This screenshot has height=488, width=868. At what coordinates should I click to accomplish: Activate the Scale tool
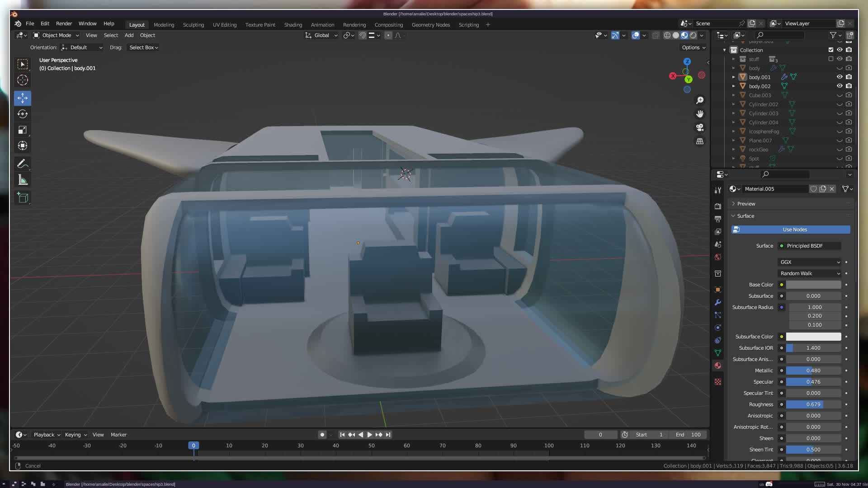pos(23,130)
